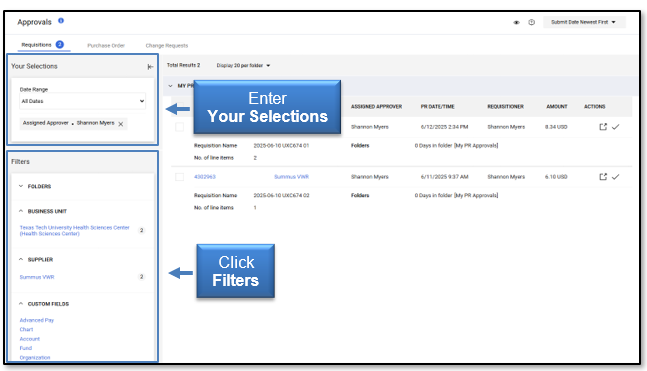Select the Account custom field filter
Screen dimensions: 647x371
(x=30, y=339)
